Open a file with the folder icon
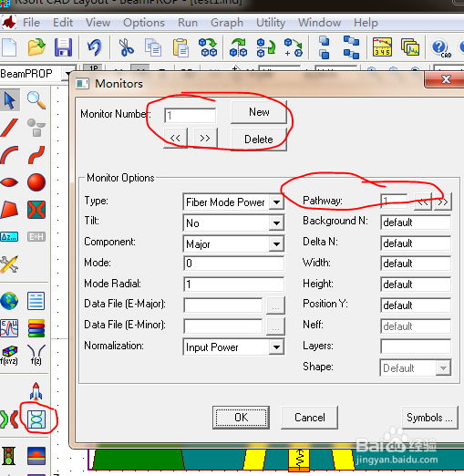 pos(36,47)
